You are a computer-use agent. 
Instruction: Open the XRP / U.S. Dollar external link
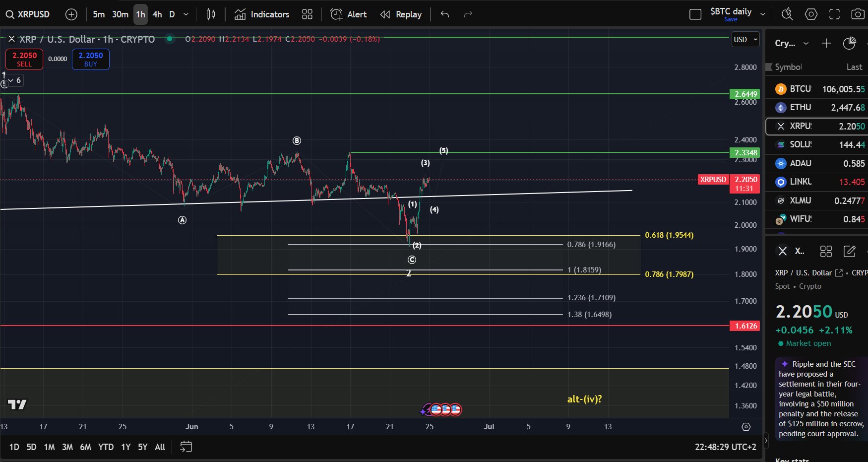tap(839, 273)
